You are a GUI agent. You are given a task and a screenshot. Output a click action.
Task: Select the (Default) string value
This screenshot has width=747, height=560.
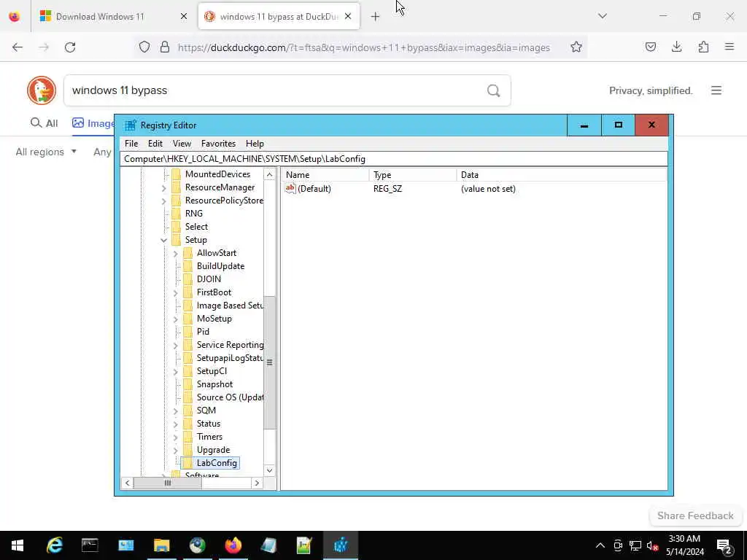click(314, 189)
